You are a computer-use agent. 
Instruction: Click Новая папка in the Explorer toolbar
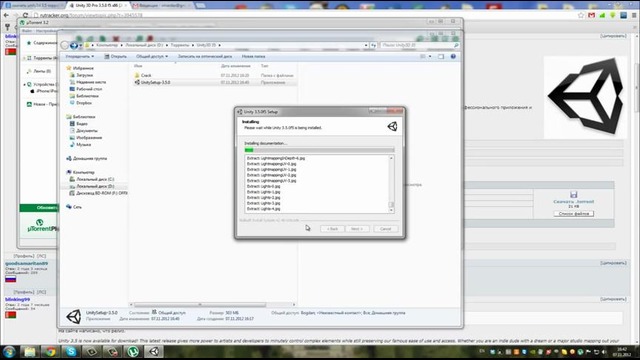coord(253,56)
